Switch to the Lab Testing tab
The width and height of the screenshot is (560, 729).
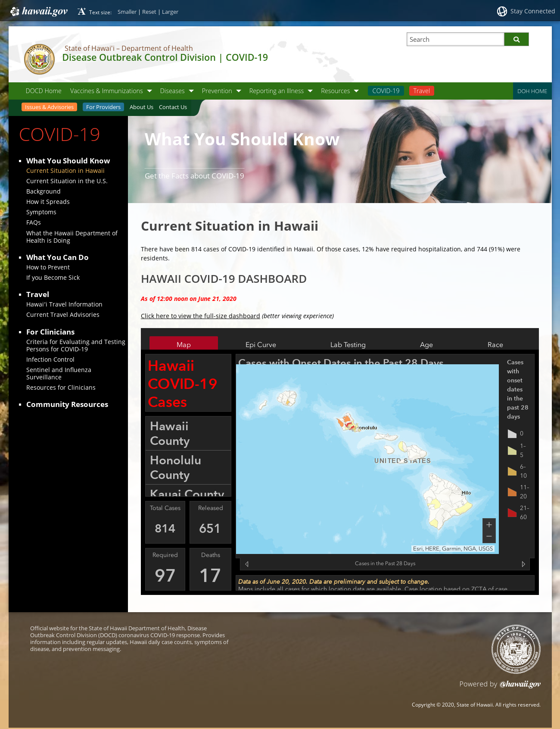coord(348,344)
